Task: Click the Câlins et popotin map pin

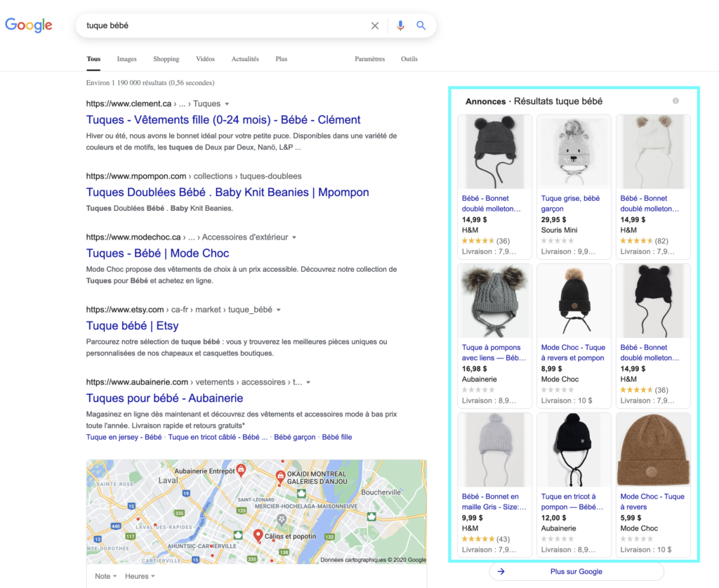Action: [258, 535]
